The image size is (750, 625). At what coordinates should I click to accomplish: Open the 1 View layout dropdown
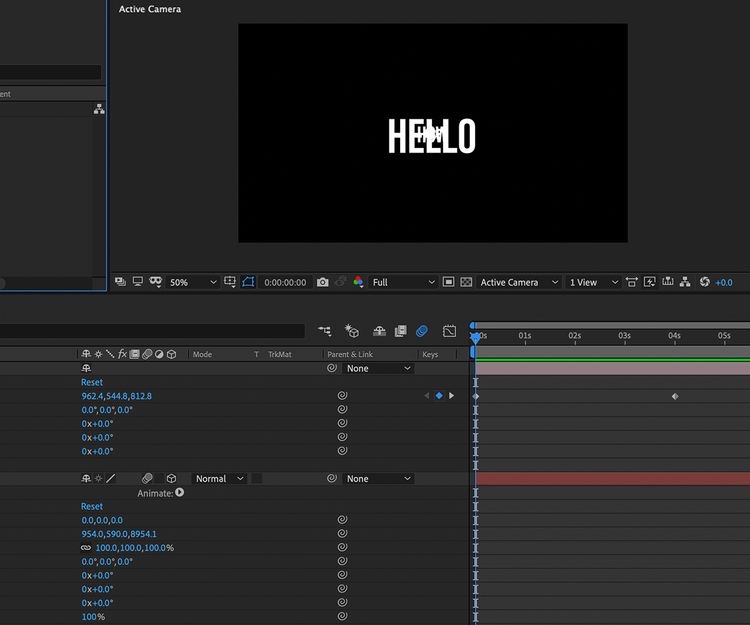coord(592,283)
